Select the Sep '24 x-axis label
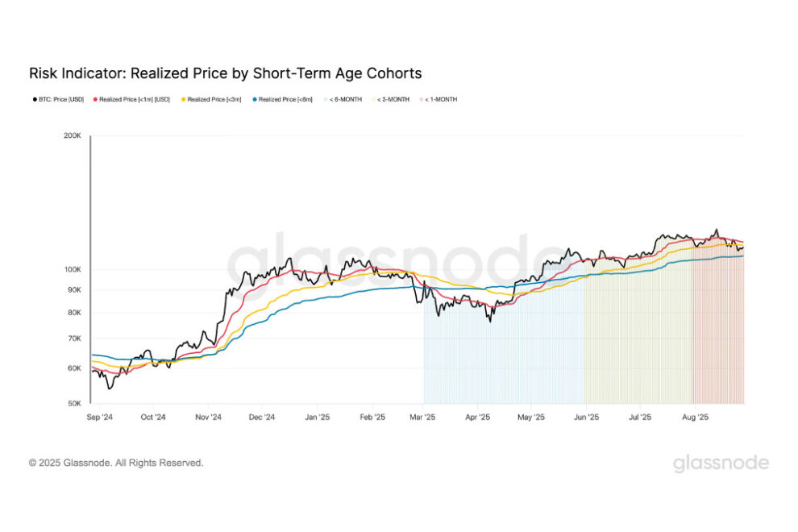 [98, 418]
